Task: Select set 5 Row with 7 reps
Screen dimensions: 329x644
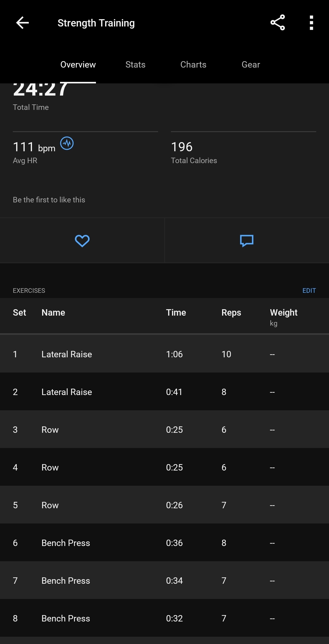Action: [x=164, y=505]
